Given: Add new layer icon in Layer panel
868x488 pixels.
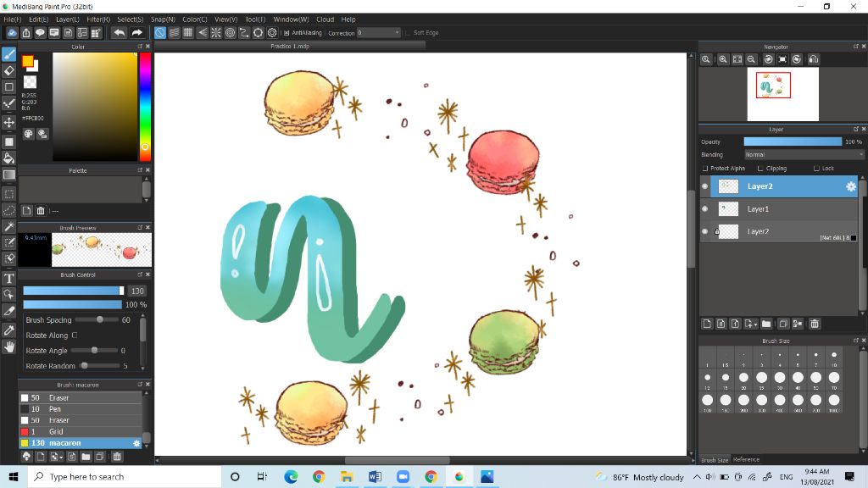Looking at the screenshot, I should click(707, 324).
